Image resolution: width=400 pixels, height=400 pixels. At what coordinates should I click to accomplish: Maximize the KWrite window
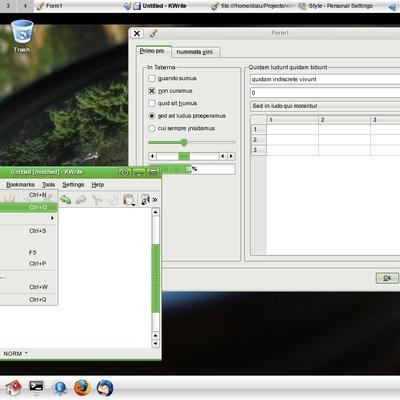tap(153, 172)
